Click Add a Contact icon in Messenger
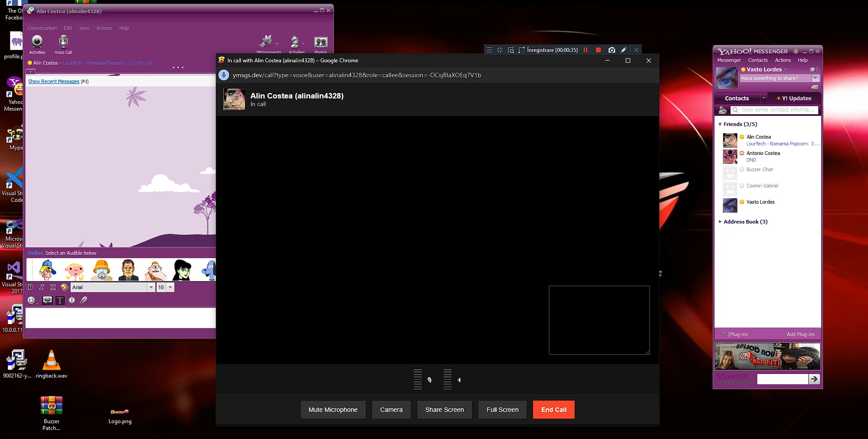 [722, 110]
